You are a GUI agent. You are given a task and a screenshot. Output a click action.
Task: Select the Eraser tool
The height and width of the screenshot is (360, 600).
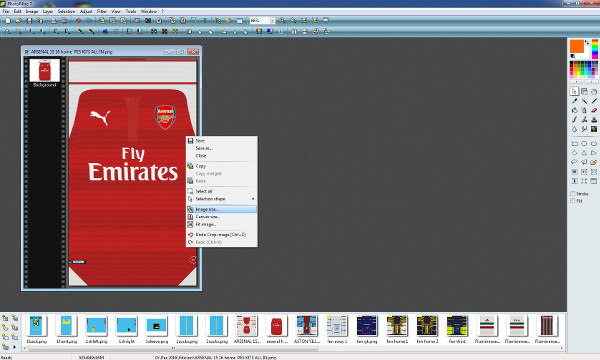tap(594, 110)
